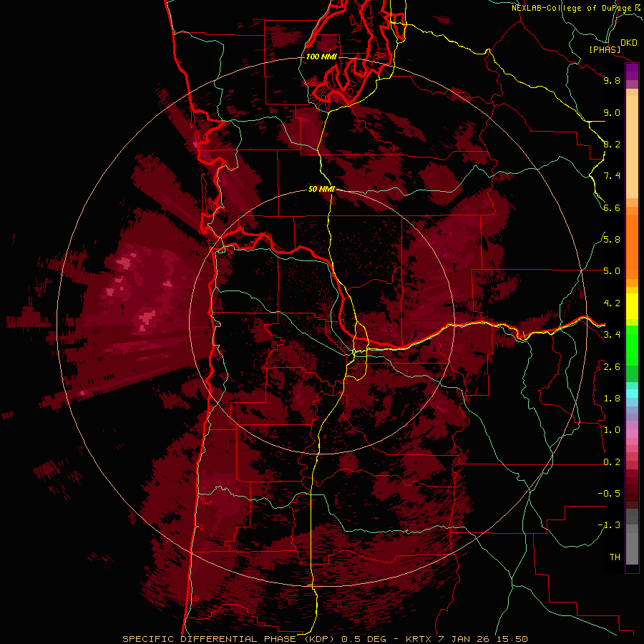Select the 1.0 value on color scale

point(612,430)
